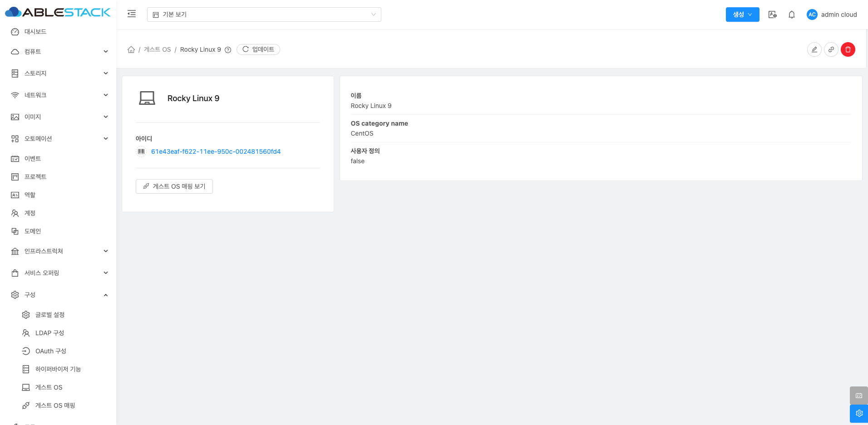Expand the 서비스 오퍼링 sidebar menu
The image size is (868, 425).
[x=58, y=273]
